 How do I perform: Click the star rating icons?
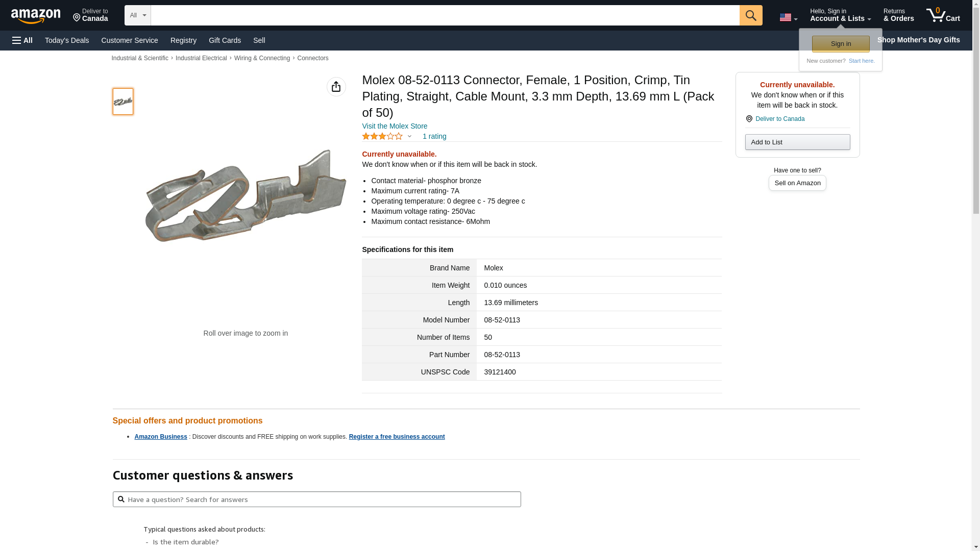pyautogui.click(x=382, y=136)
